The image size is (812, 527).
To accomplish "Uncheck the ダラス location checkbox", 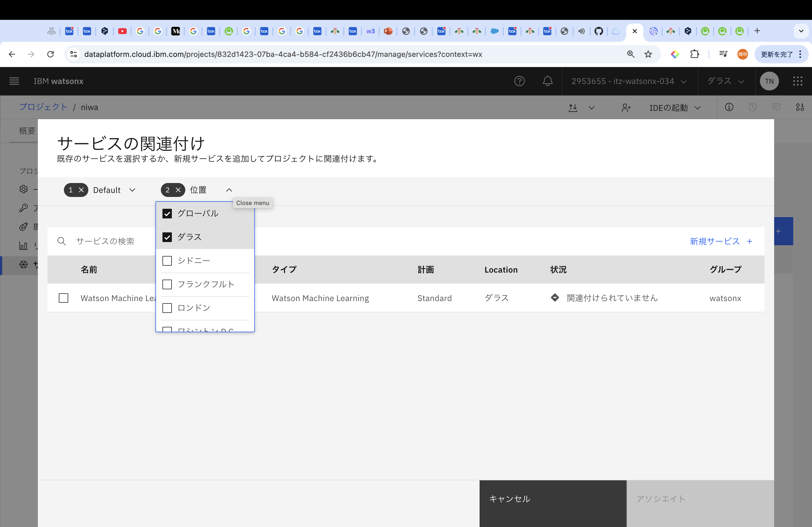I will coord(167,237).
